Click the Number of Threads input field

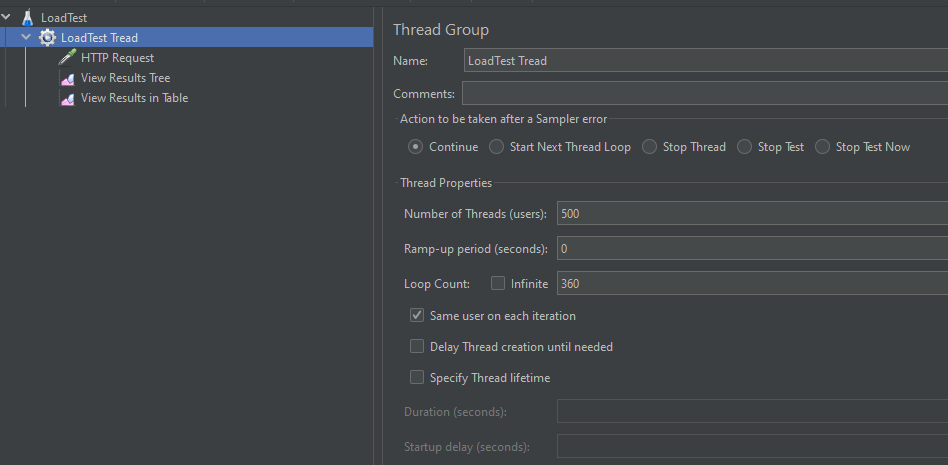[750, 213]
